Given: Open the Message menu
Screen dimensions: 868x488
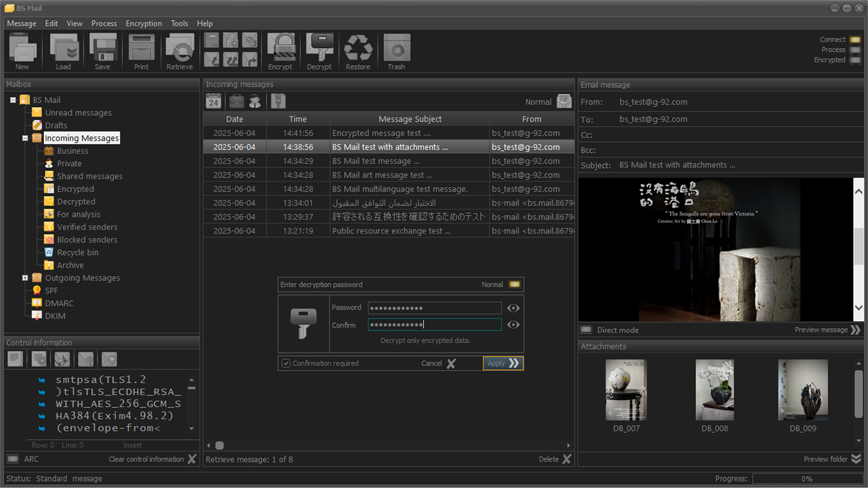Looking at the screenshot, I should click(22, 24).
